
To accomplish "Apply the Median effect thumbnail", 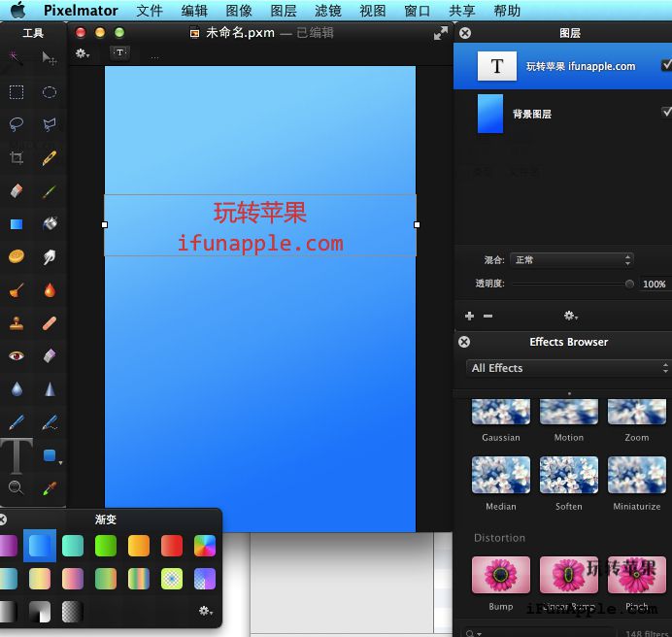I will click(x=500, y=475).
